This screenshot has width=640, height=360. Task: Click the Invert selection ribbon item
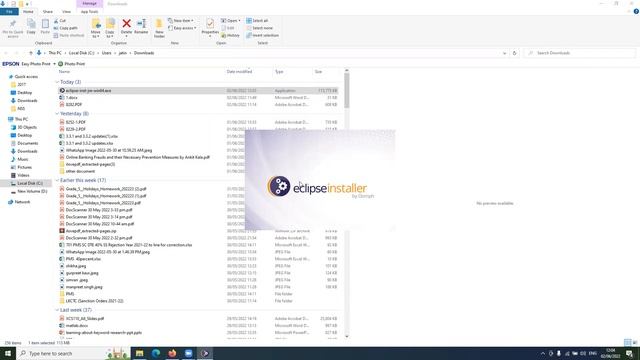(262, 36)
